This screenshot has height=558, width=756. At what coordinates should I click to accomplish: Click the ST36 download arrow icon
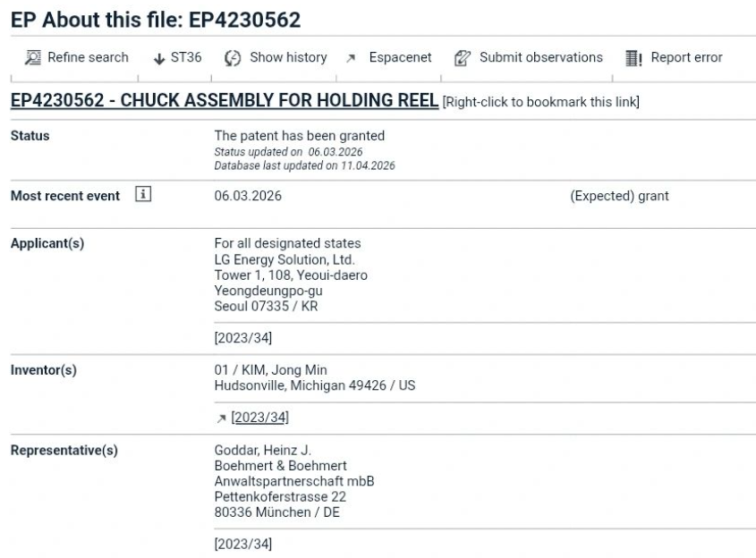coord(160,58)
